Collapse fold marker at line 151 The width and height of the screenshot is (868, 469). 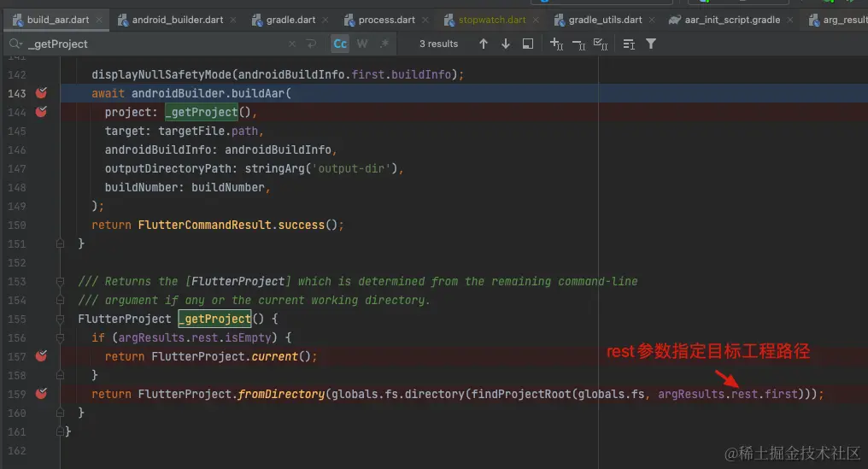[x=61, y=243]
